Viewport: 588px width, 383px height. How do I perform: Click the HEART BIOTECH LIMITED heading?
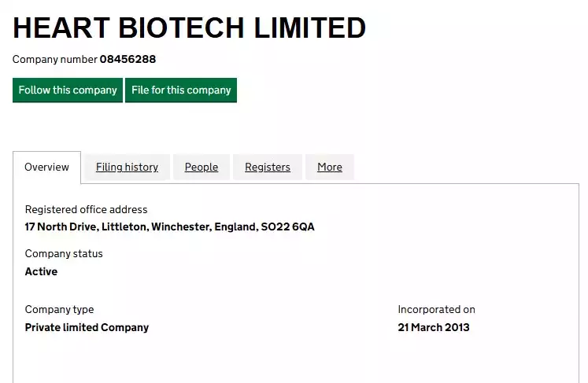(189, 28)
